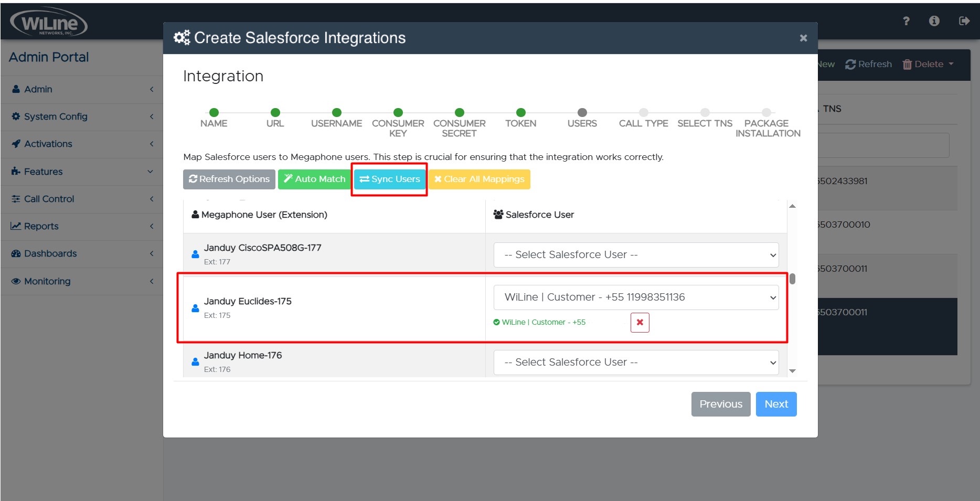The width and height of the screenshot is (980, 501).
Task: Click the USERS step circle
Action: click(582, 112)
